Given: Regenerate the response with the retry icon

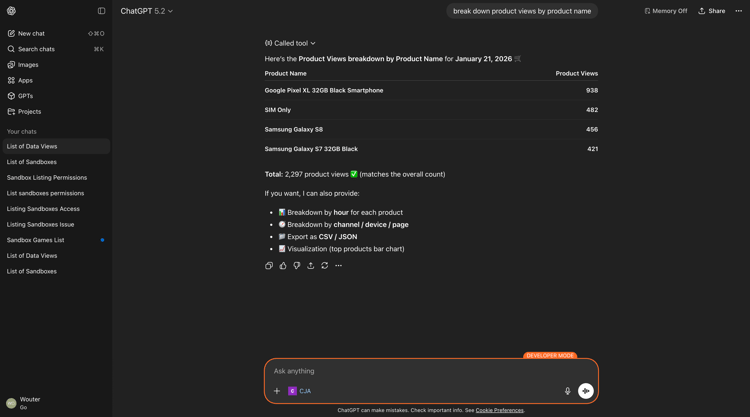Looking at the screenshot, I should pos(324,265).
